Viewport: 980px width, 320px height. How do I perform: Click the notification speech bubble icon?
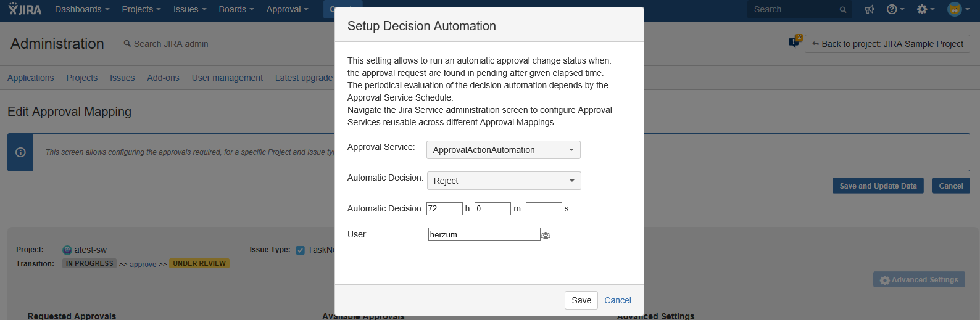point(794,43)
